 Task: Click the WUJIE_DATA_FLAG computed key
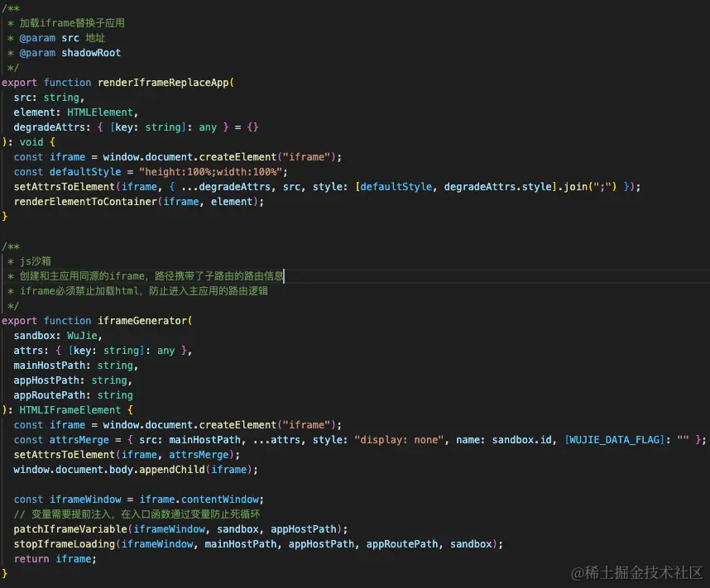pyautogui.click(x=613, y=440)
